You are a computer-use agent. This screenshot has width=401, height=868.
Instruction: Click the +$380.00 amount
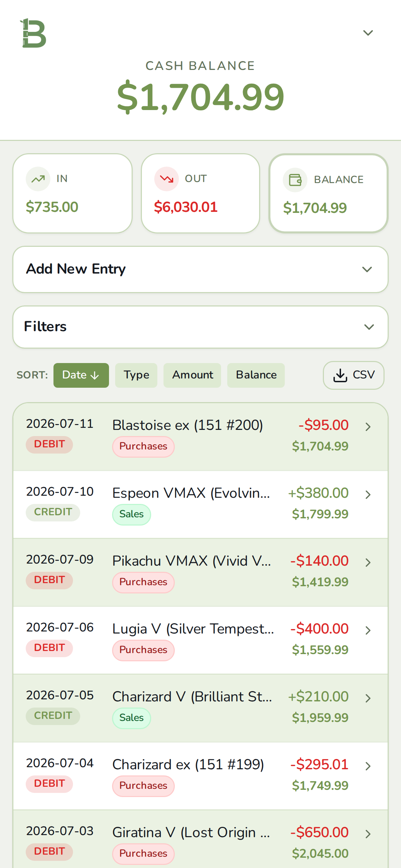pyautogui.click(x=318, y=493)
